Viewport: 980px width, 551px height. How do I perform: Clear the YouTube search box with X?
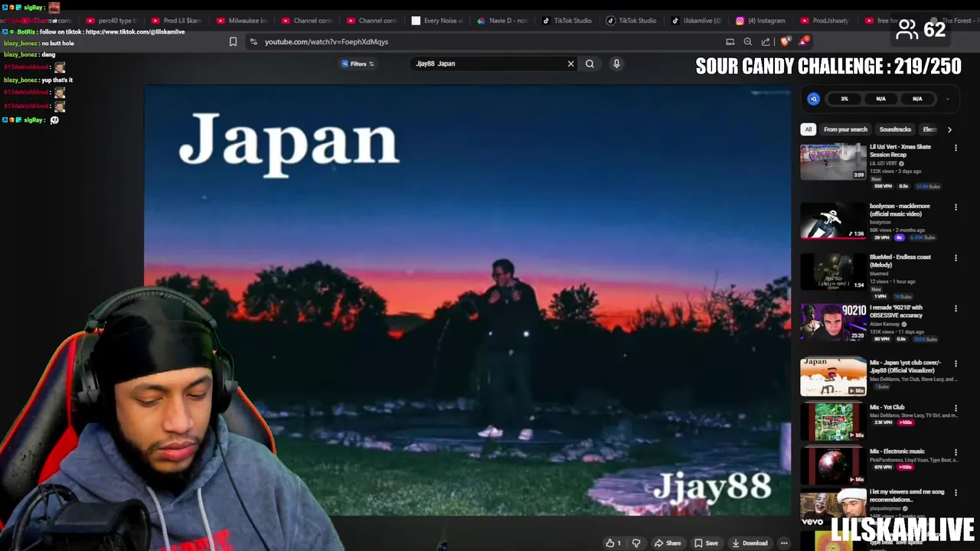coord(570,64)
